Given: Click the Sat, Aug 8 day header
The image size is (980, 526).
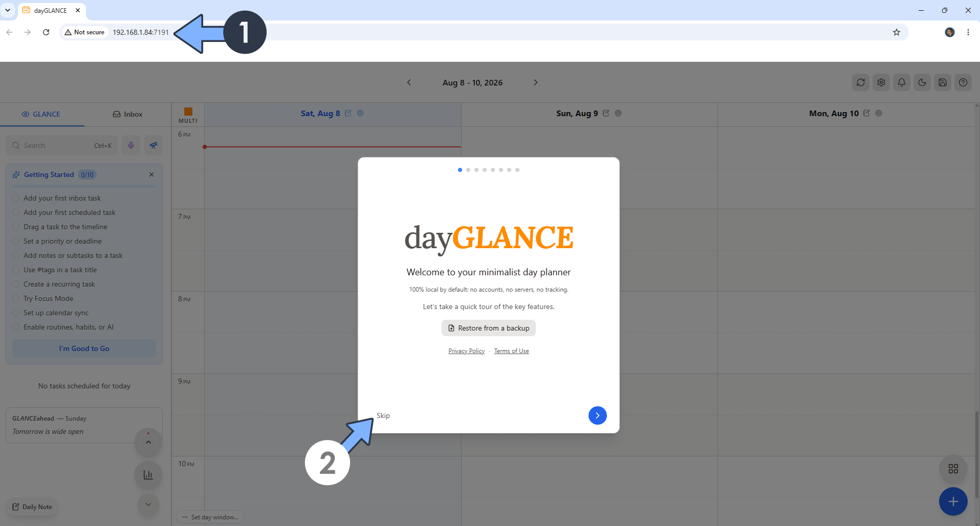Looking at the screenshot, I should pyautogui.click(x=320, y=114).
